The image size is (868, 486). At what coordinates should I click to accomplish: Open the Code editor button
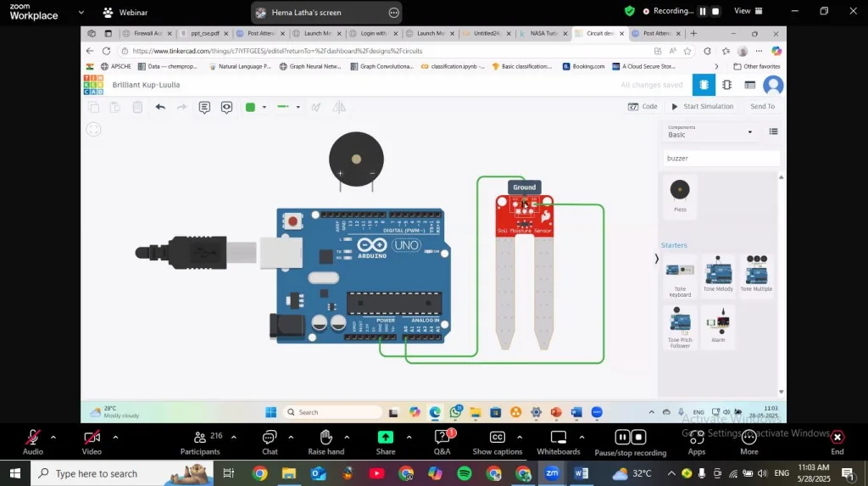point(643,107)
